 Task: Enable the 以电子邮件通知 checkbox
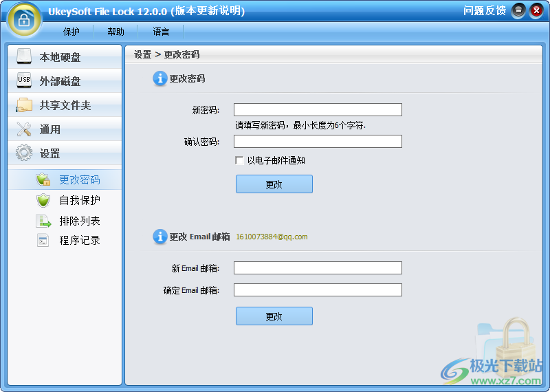239,160
